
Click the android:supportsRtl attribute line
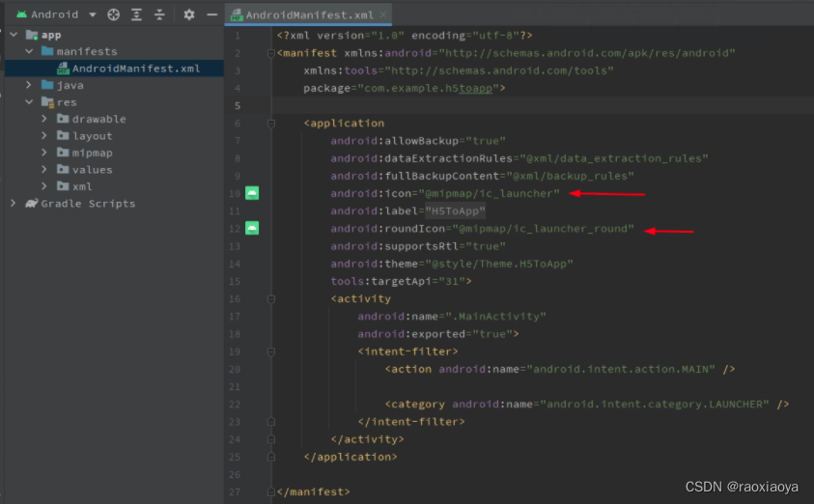418,246
